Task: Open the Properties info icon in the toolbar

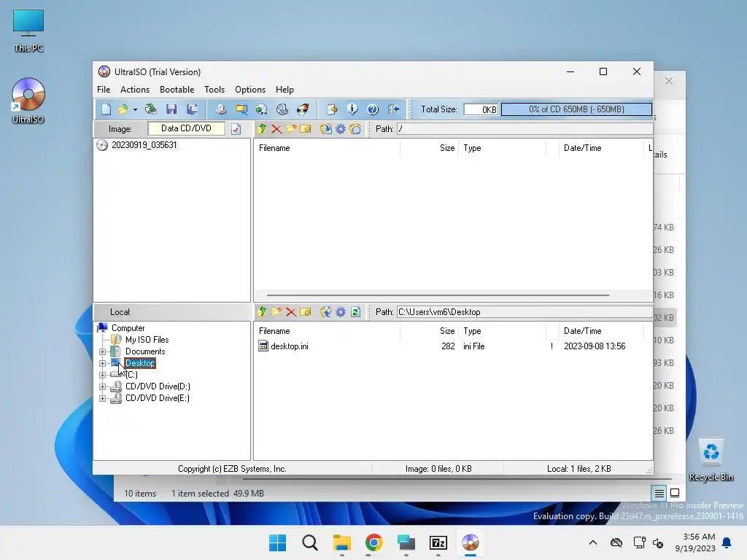Action: coord(352,109)
